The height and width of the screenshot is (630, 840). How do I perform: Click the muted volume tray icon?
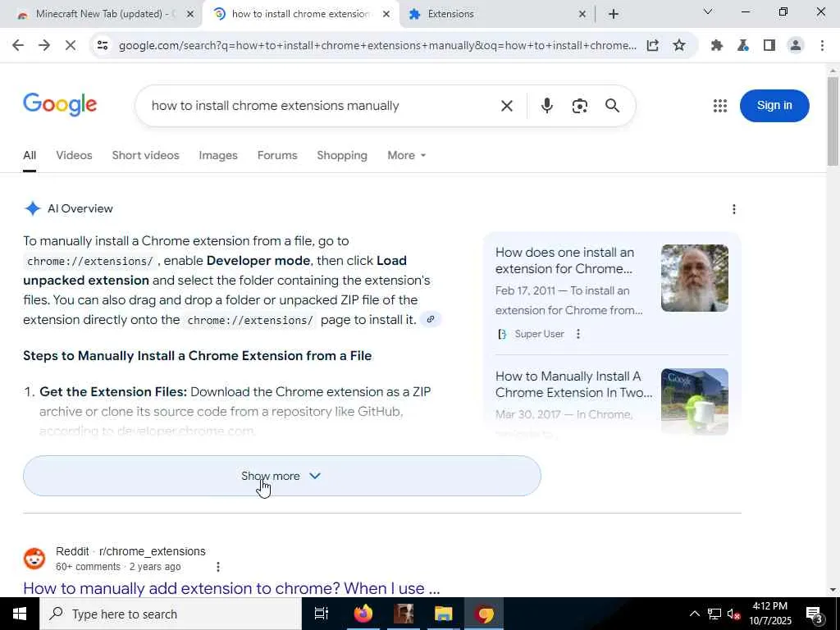tap(733, 614)
